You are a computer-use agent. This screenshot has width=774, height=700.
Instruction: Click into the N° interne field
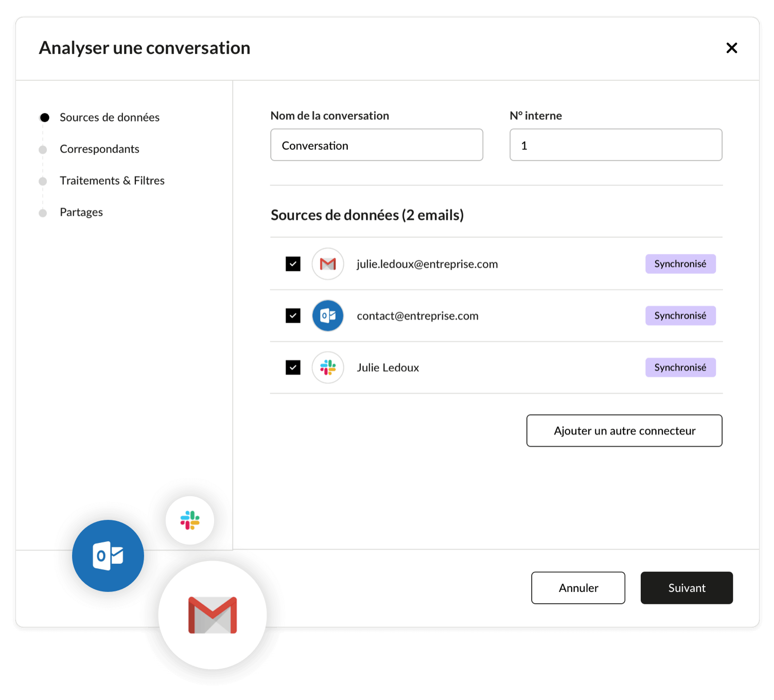615,145
